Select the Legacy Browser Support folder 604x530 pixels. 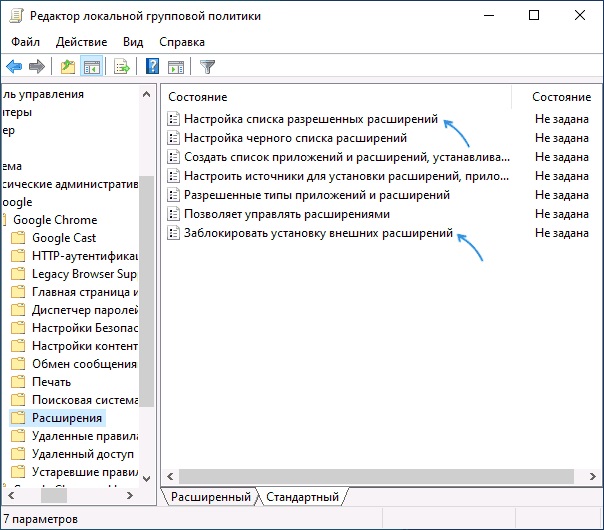tap(84, 274)
